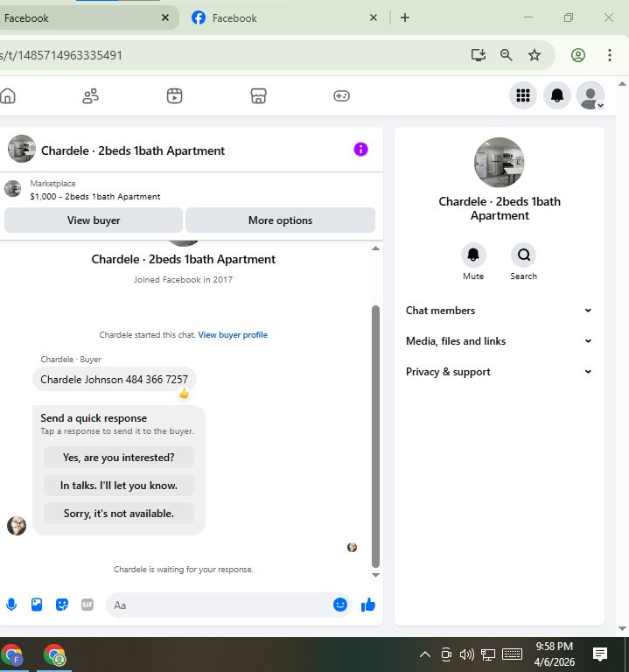Open the View buyer profile link
Screen dimensions: 629x672
[233, 335]
